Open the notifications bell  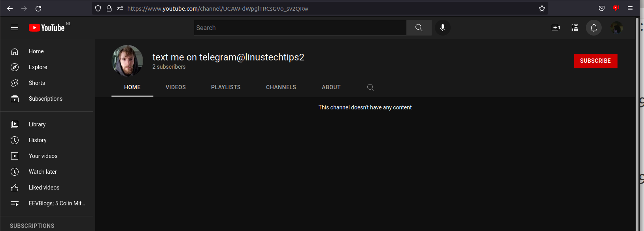[x=594, y=28]
